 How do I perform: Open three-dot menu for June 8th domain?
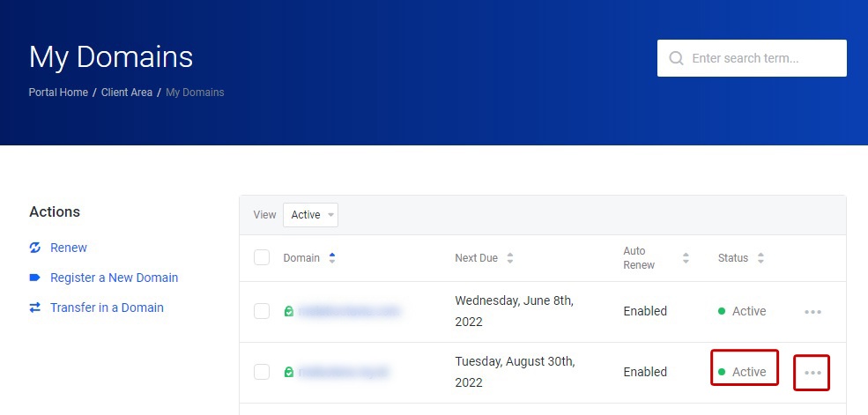pyautogui.click(x=812, y=311)
